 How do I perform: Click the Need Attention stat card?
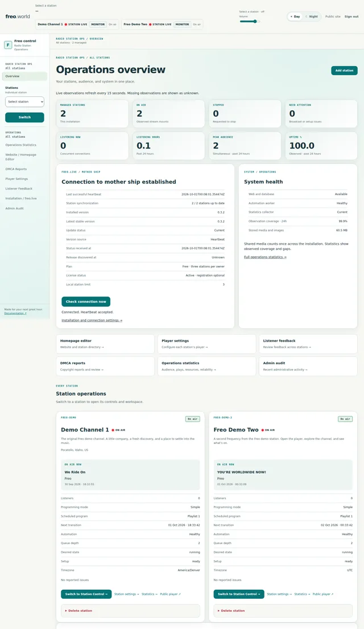pos(321,114)
